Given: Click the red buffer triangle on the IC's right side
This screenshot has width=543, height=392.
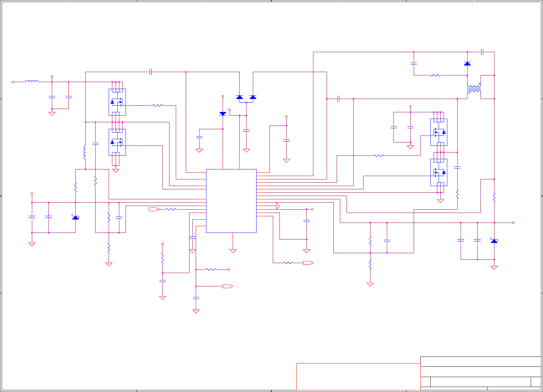Looking at the screenshot, I should [278, 206].
